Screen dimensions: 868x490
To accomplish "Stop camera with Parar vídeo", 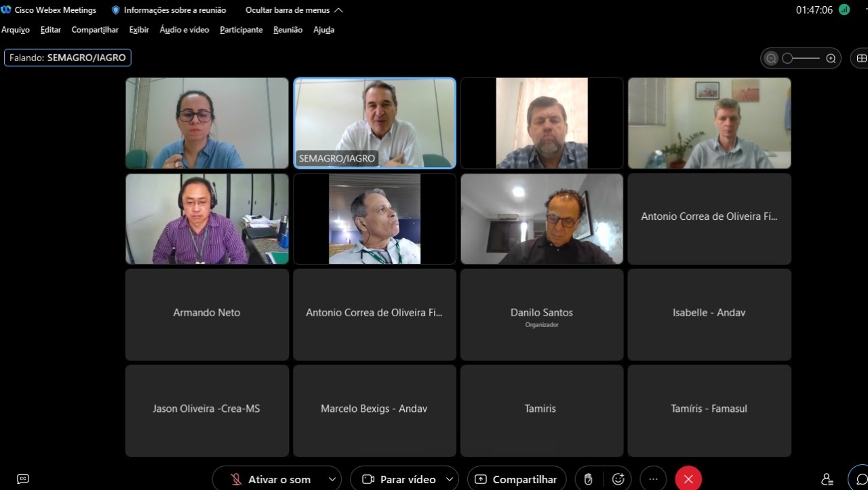I will (x=399, y=479).
